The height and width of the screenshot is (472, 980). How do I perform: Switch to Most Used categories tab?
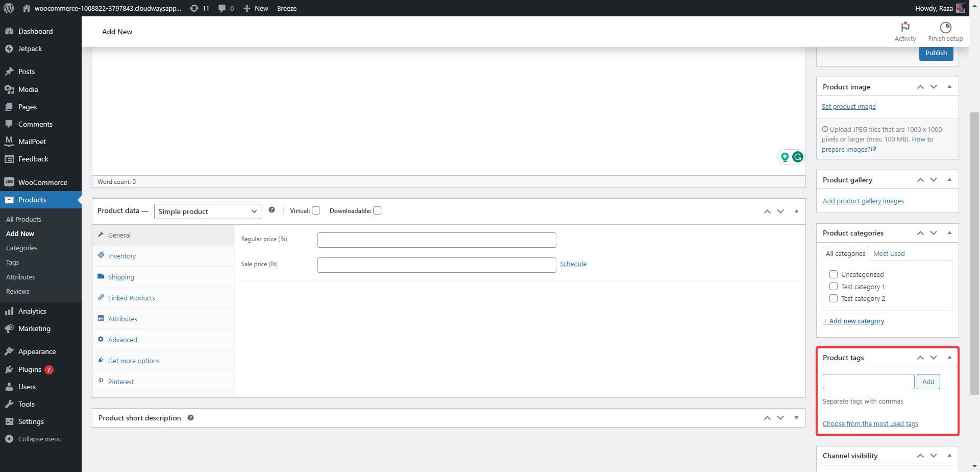click(889, 253)
